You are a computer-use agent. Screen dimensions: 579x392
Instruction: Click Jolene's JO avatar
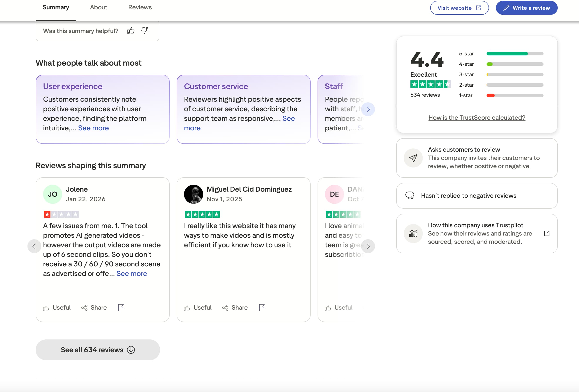53,194
